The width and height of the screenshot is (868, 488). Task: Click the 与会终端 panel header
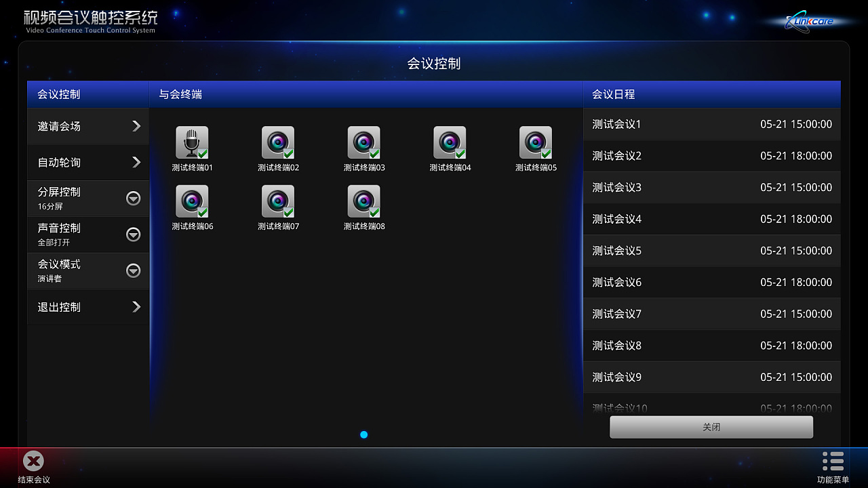point(366,94)
